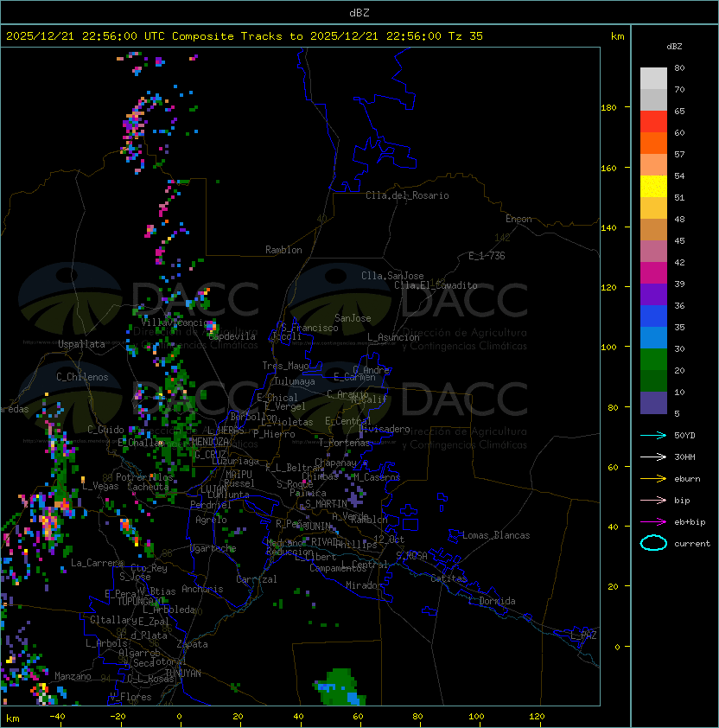Click the Anchoris label

coord(202,589)
